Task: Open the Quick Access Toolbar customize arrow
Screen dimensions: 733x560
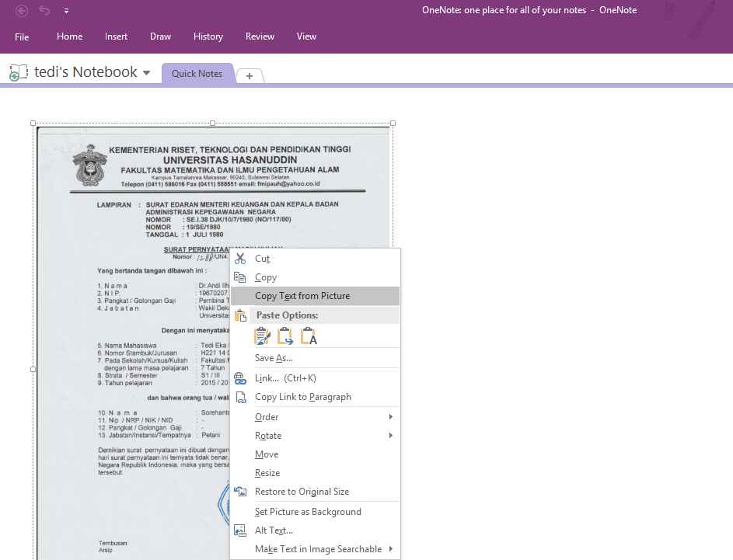Action: point(66,11)
